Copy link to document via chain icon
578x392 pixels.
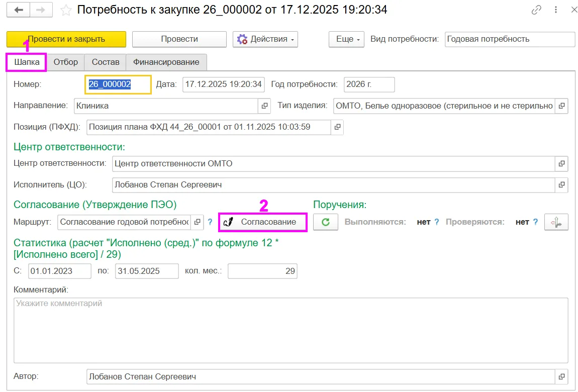536,10
